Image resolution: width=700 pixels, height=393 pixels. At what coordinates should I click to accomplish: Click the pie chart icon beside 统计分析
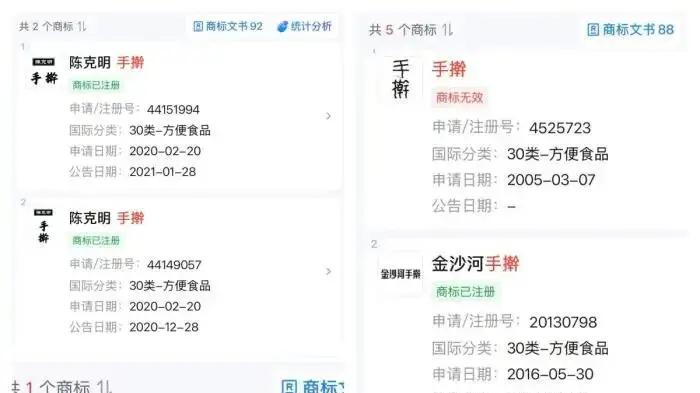click(x=282, y=27)
